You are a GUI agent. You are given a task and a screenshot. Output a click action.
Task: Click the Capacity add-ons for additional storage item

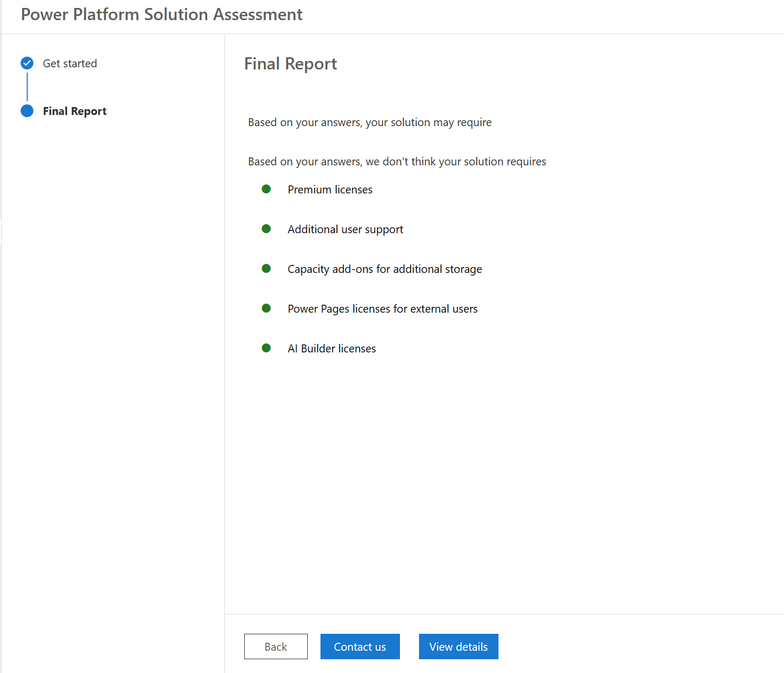pyautogui.click(x=385, y=269)
